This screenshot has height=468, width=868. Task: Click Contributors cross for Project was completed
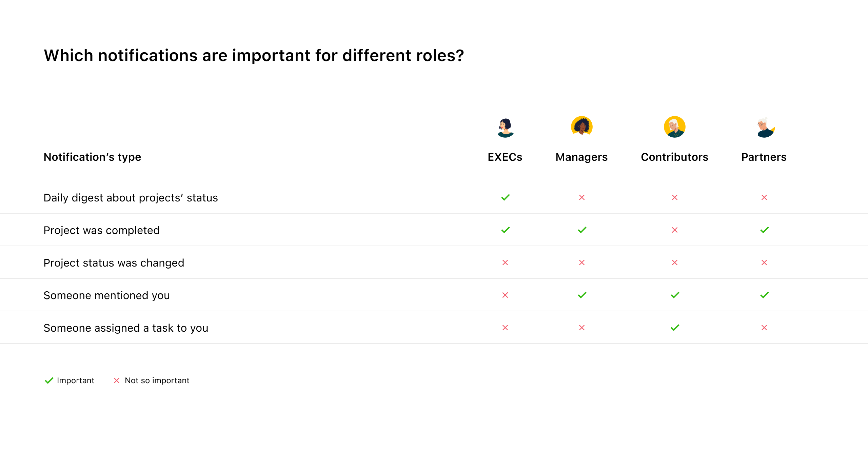coord(675,230)
